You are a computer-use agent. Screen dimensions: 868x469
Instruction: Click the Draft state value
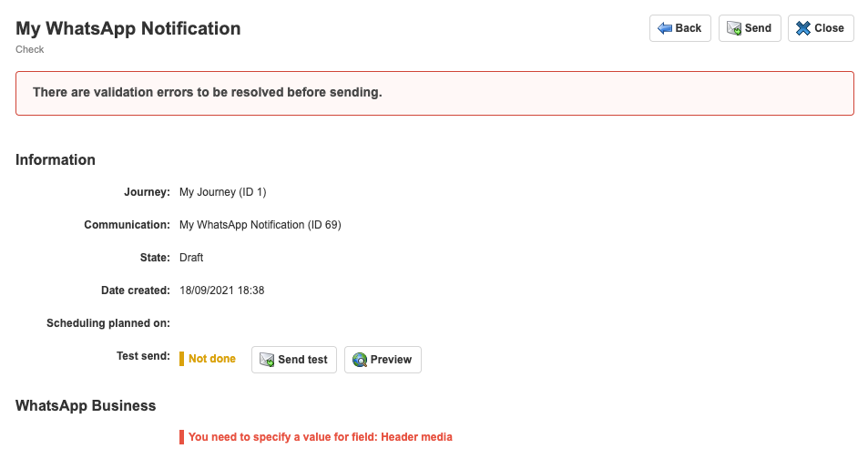(x=191, y=258)
